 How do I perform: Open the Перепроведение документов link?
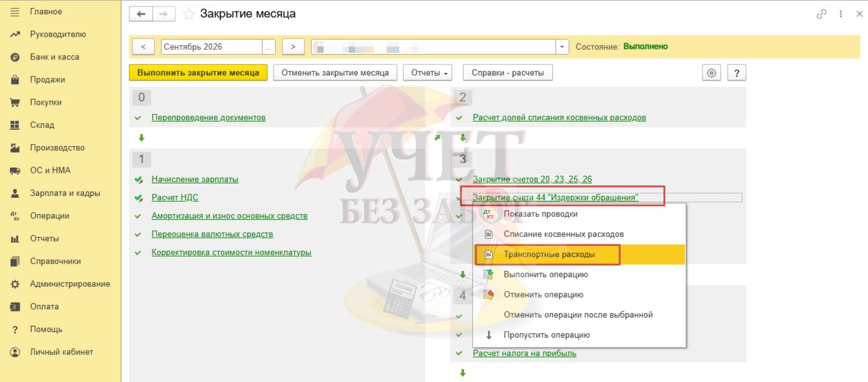[x=208, y=118]
